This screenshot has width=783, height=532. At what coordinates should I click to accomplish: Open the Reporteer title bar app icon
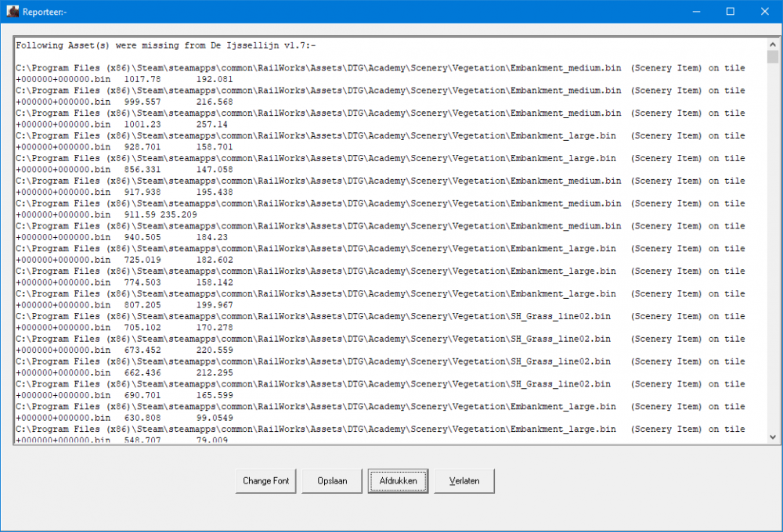13,12
